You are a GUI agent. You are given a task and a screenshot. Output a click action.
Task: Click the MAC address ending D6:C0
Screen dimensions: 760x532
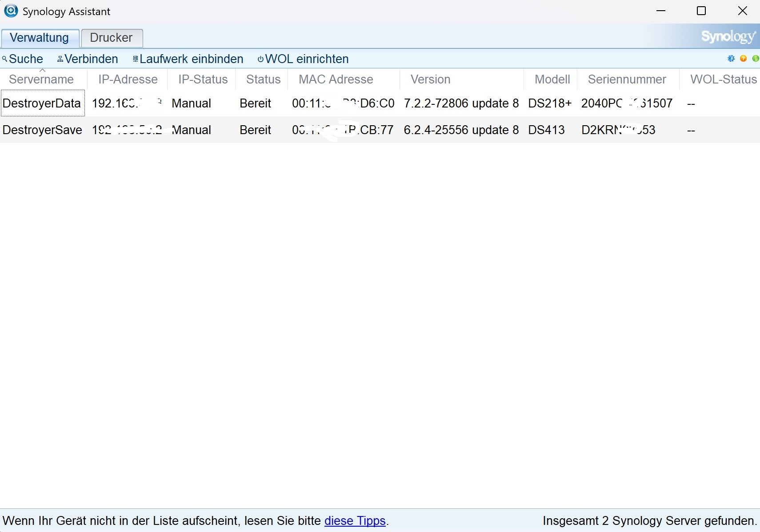tap(343, 103)
